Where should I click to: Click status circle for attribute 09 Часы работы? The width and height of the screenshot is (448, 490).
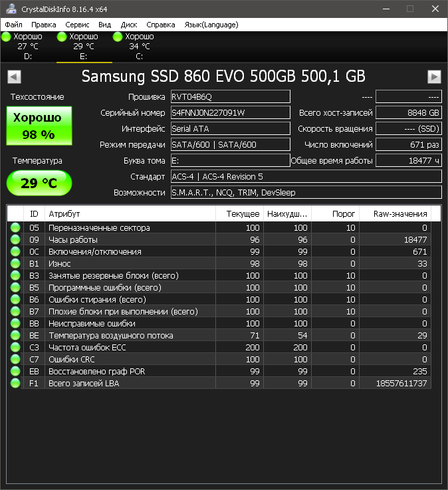[15, 240]
